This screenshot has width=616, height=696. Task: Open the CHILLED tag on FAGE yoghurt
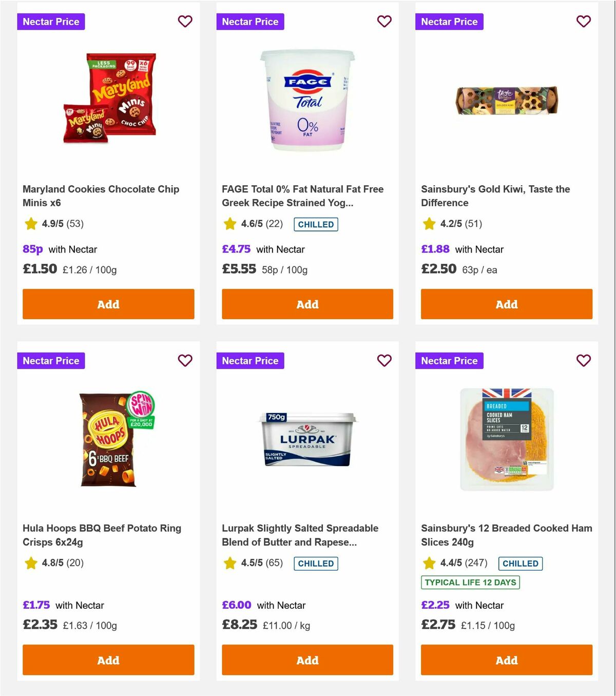click(315, 224)
